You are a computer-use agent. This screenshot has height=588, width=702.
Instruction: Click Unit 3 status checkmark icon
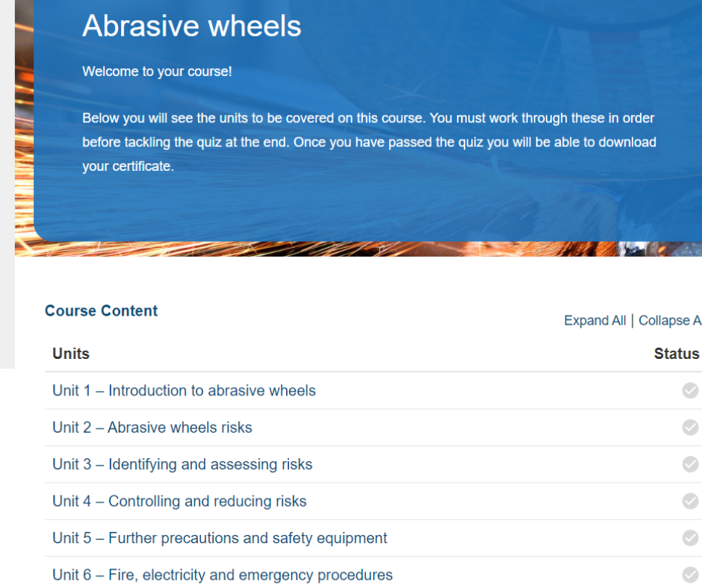[690, 464]
